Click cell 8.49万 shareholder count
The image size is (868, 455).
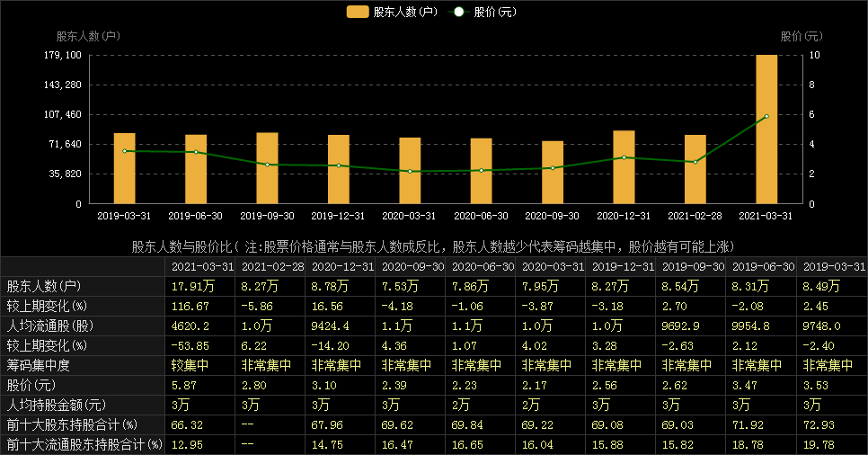821,287
